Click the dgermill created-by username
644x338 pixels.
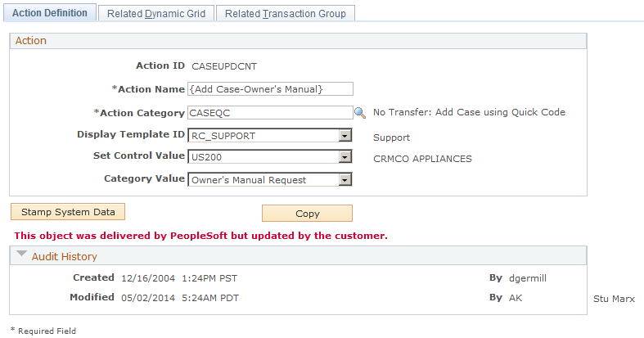[528, 278]
